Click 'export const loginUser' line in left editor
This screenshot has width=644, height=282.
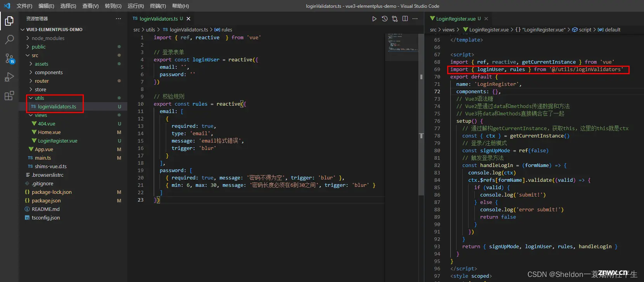(x=206, y=59)
